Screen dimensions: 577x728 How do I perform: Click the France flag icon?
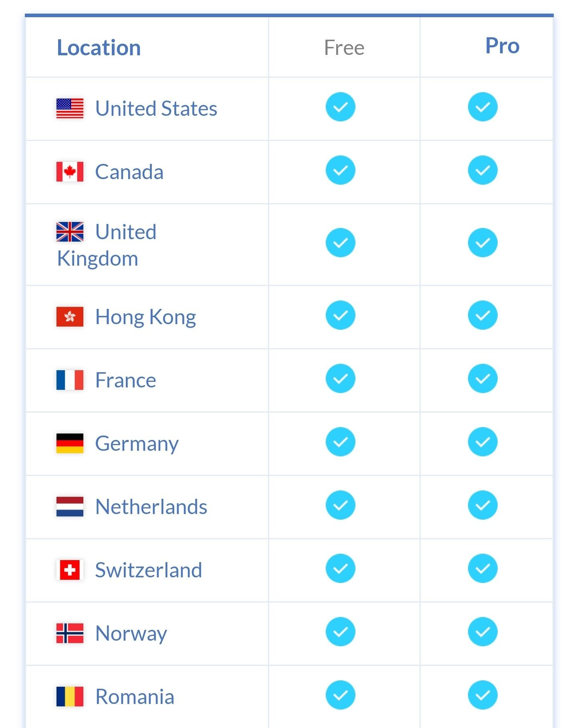70,380
